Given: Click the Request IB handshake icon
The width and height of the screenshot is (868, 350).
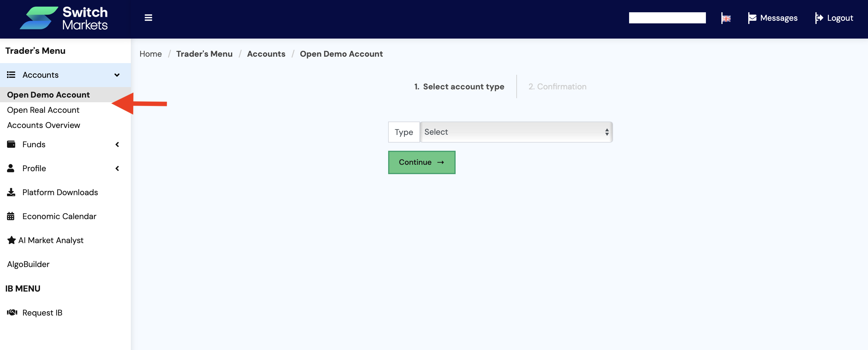Looking at the screenshot, I should click(x=12, y=313).
